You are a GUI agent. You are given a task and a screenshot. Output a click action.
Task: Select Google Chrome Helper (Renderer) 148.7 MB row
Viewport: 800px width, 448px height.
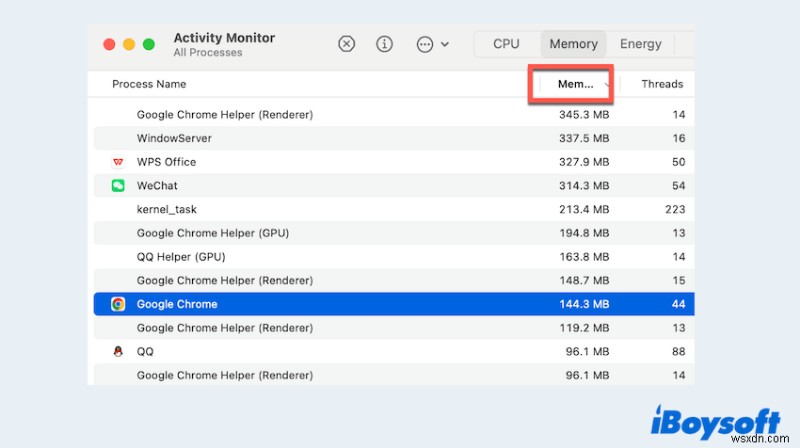click(x=394, y=281)
